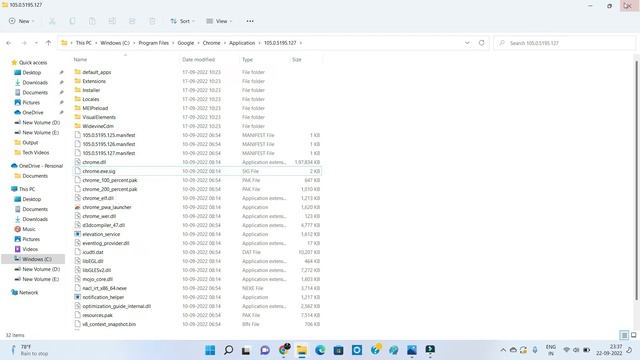The image size is (640, 360).
Task: Select the chrome.exe.sig file
Action: 198,171
